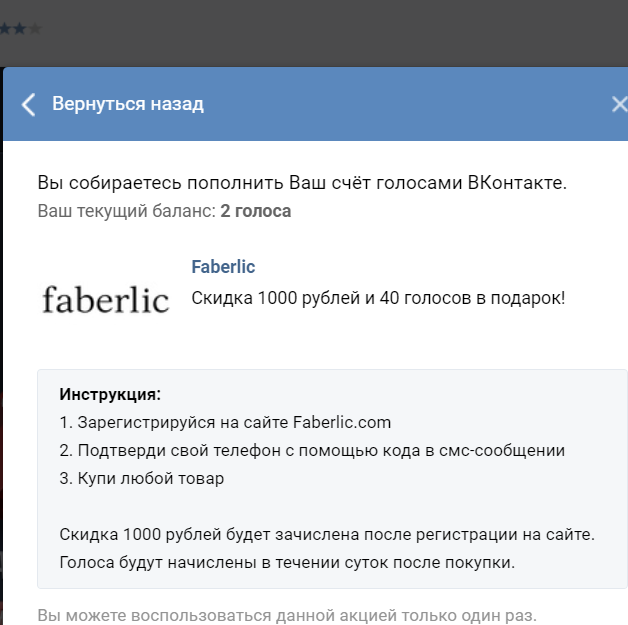
Task: Click the gray unfilled rating star
Action: coord(35,29)
